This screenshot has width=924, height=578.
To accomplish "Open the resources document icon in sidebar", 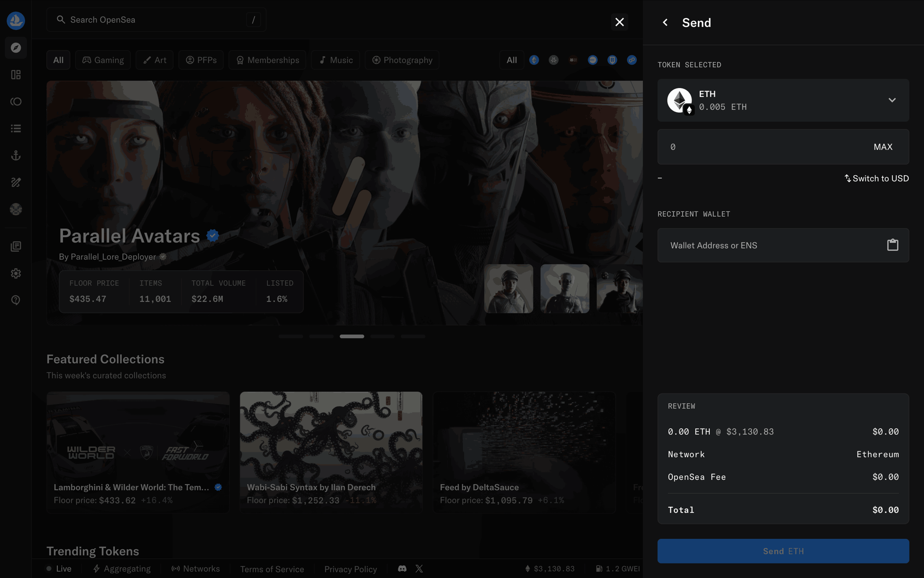I will pos(16,247).
